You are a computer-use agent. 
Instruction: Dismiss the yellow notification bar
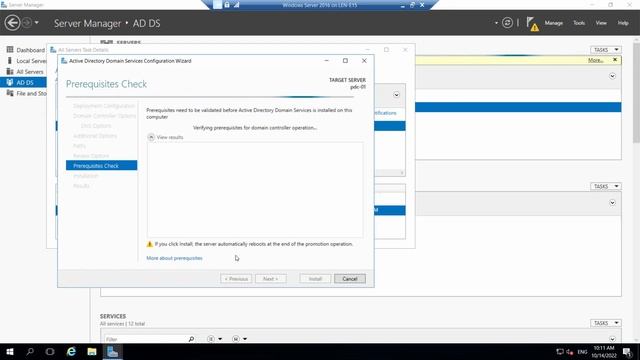(x=615, y=60)
